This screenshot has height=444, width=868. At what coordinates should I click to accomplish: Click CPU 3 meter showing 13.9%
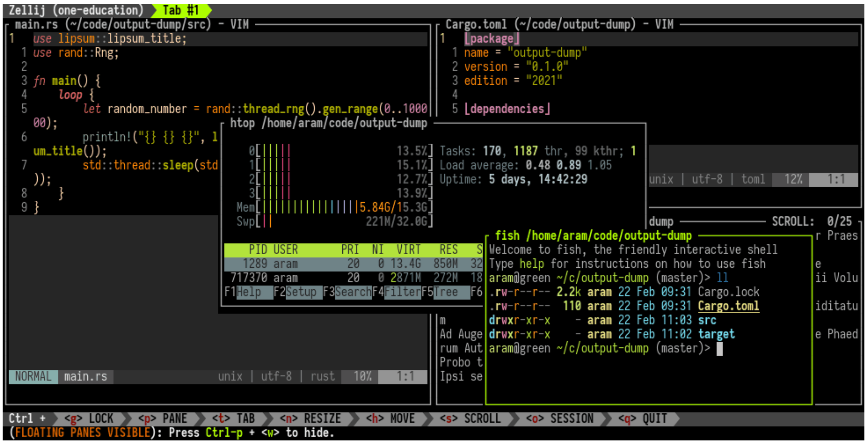(341, 194)
